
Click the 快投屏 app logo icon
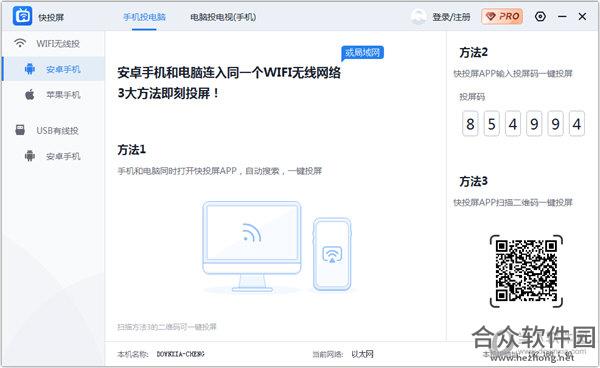22,16
